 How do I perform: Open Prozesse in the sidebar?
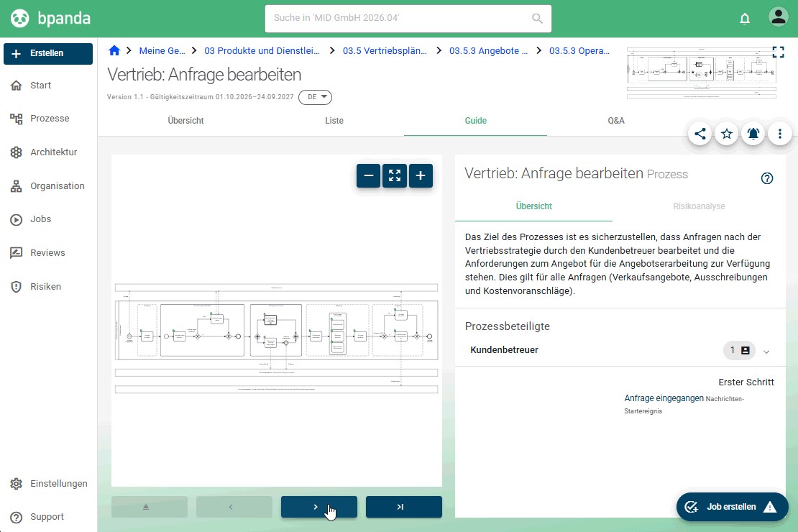[x=49, y=119]
